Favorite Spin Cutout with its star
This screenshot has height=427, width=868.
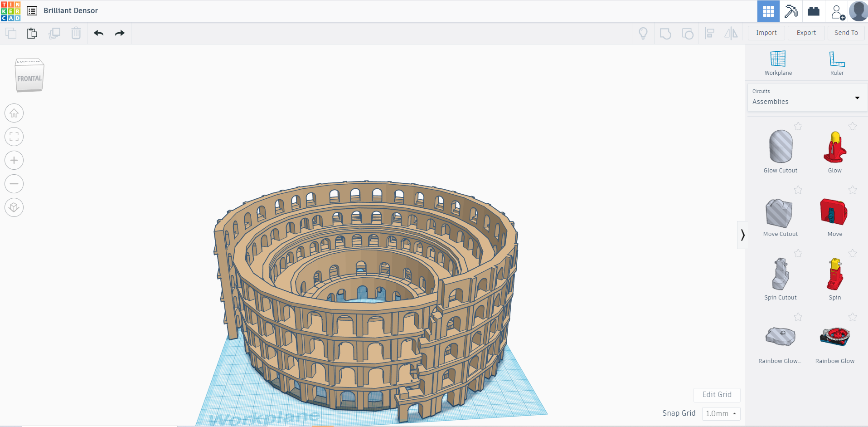coord(798,253)
